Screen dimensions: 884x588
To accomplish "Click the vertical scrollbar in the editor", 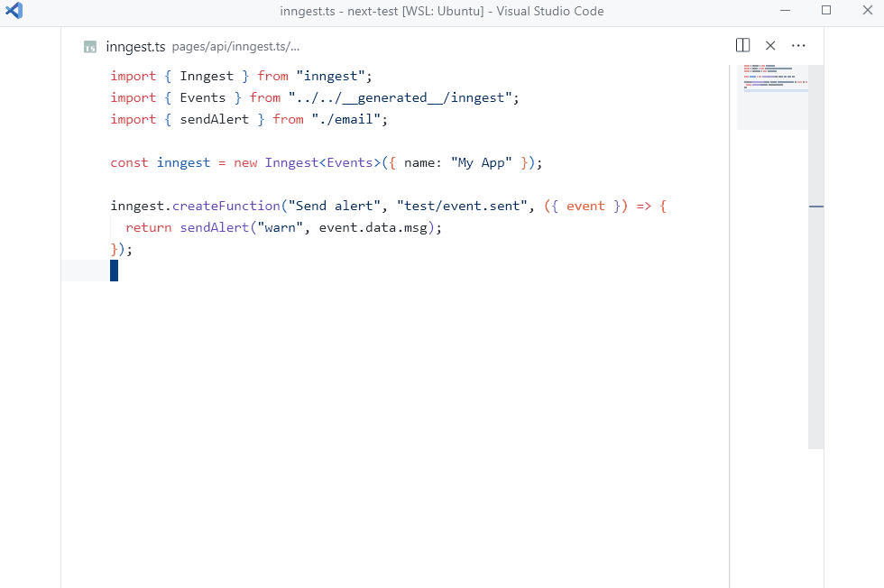I will pyautogui.click(x=815, y=256).
